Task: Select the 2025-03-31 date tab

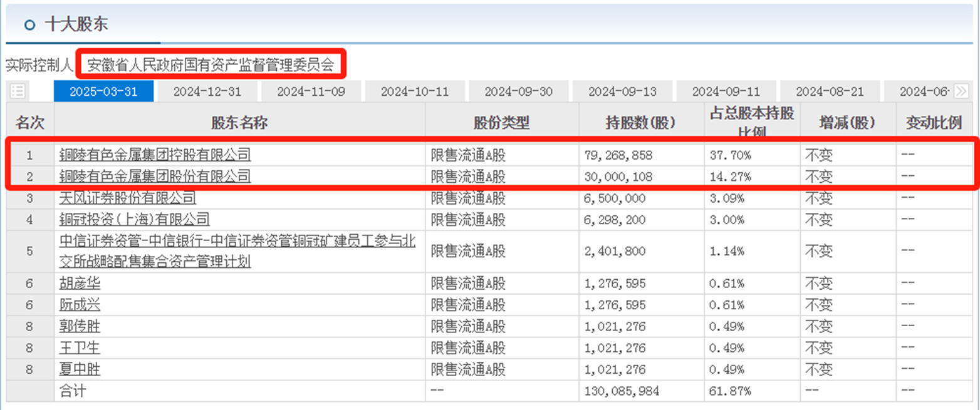Action: 103,91
